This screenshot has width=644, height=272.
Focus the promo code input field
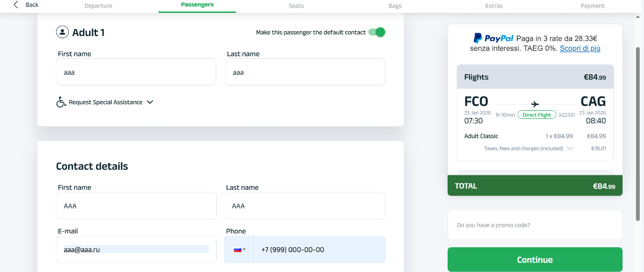535,225
